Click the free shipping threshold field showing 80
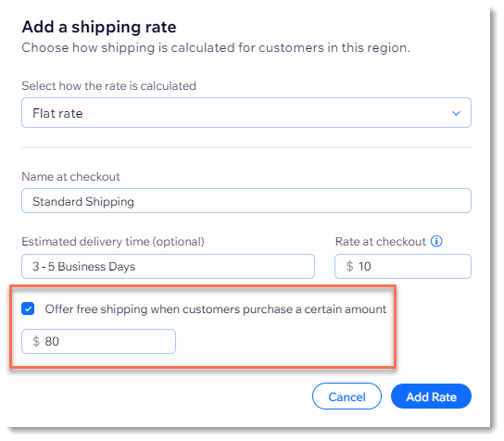 click(x=98, y=341)
